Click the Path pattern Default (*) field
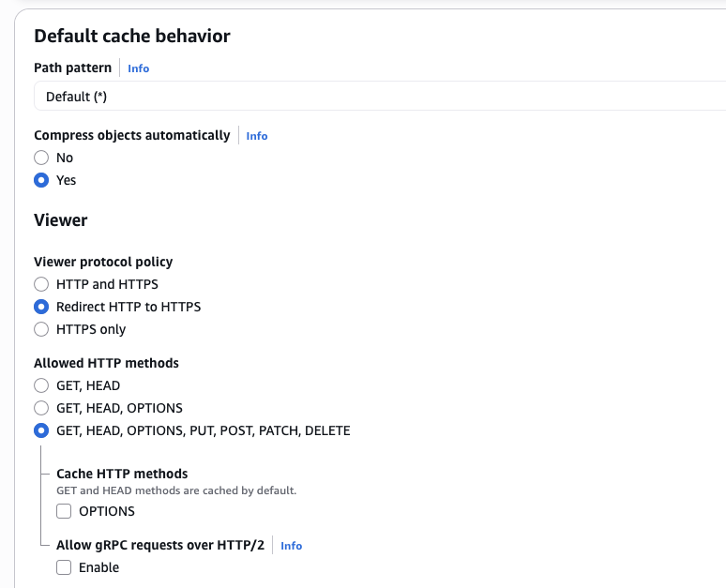The image size is (726, 588). point(375,97)
